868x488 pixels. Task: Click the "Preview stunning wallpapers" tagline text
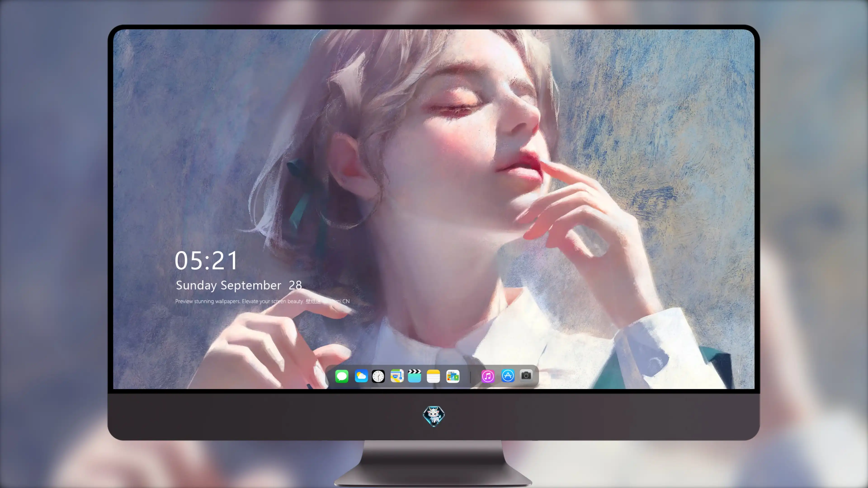click(x=262, y=301)
